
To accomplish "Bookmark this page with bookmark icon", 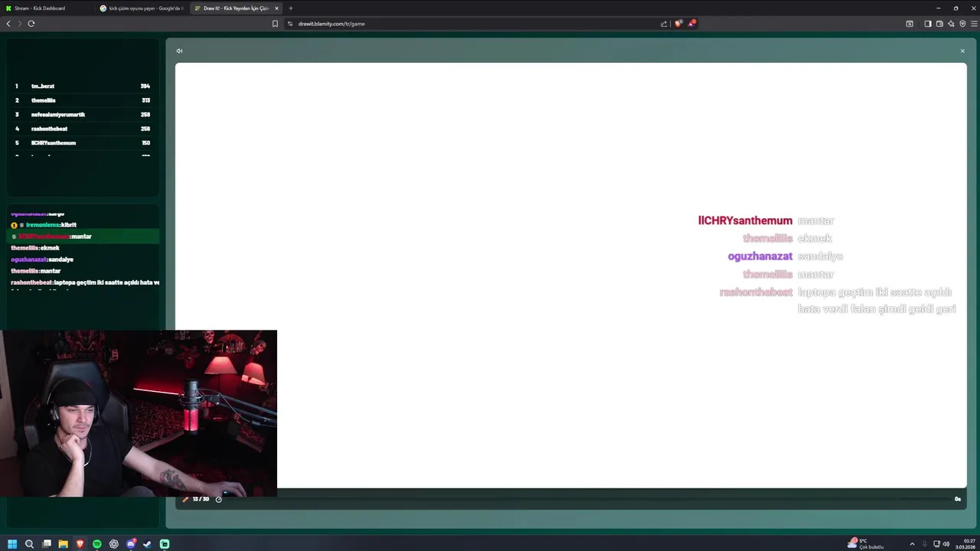I will pyautogui.click(x=275, y=24).
